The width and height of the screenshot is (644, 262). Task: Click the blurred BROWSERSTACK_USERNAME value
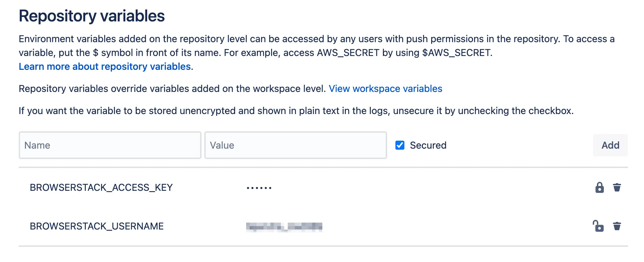(x=284, y=227)
